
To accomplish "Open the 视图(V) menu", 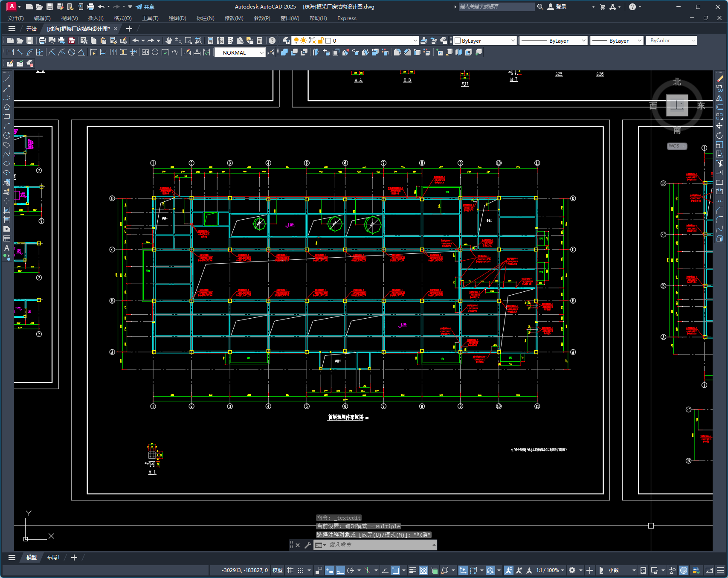I will coord(69,18).
